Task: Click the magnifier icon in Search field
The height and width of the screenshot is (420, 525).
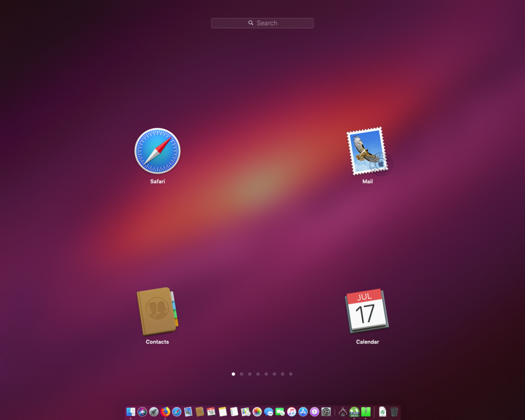Action: point(251,23)
